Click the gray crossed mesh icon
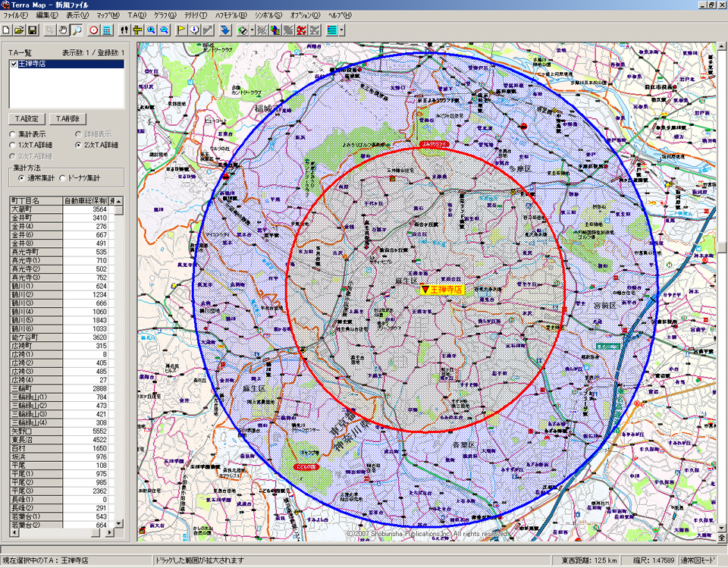This screenshot has height=568, width=728. click(x=262, y=30)
